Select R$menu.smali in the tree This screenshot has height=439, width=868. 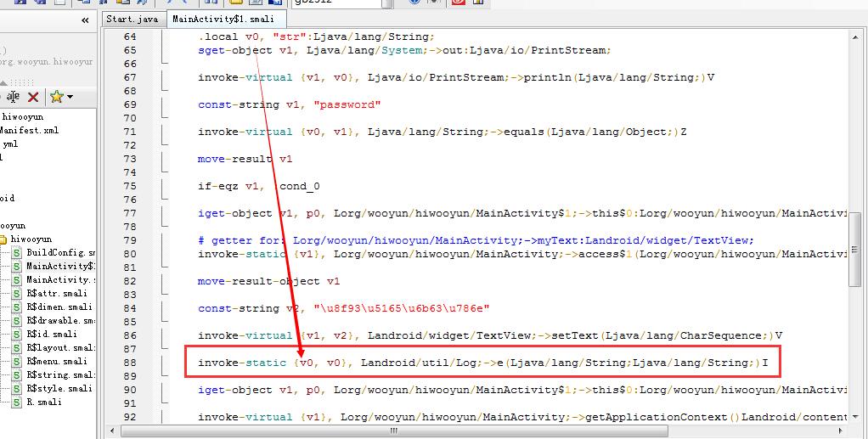(56, 361)
